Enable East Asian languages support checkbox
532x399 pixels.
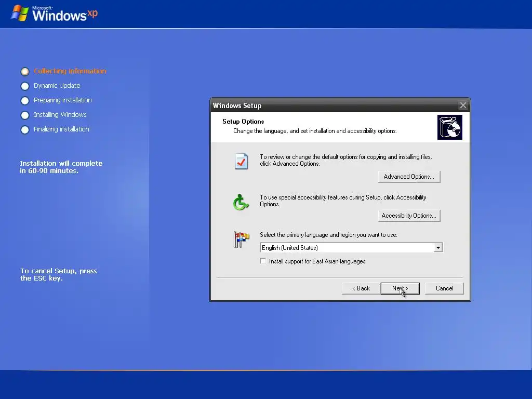(263, 261)
